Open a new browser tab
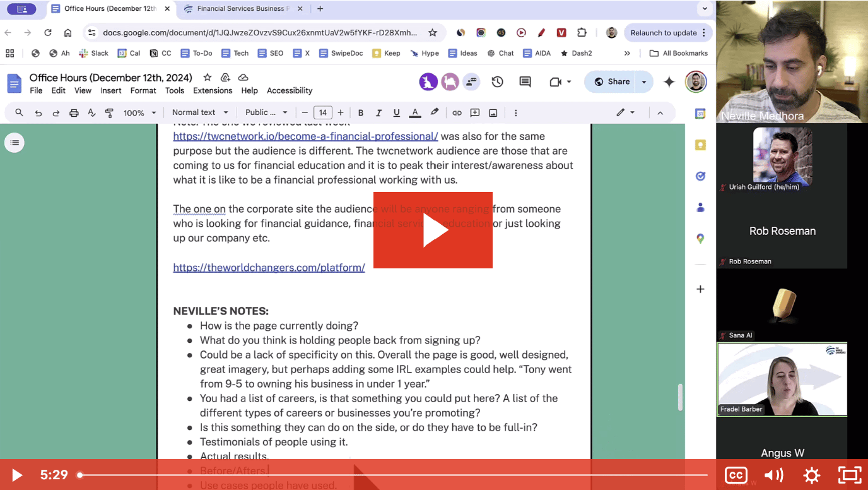This screenshot has width=868, height=490. pos(320,9)
